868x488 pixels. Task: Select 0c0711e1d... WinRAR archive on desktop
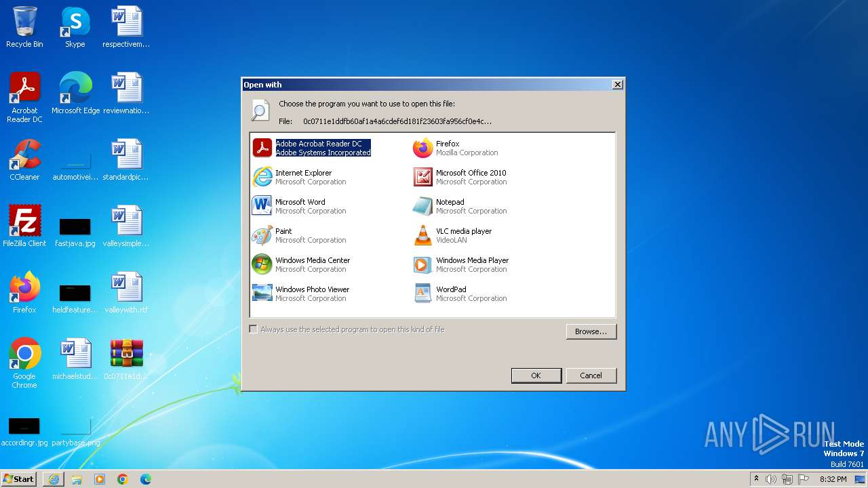click(126, 360)
